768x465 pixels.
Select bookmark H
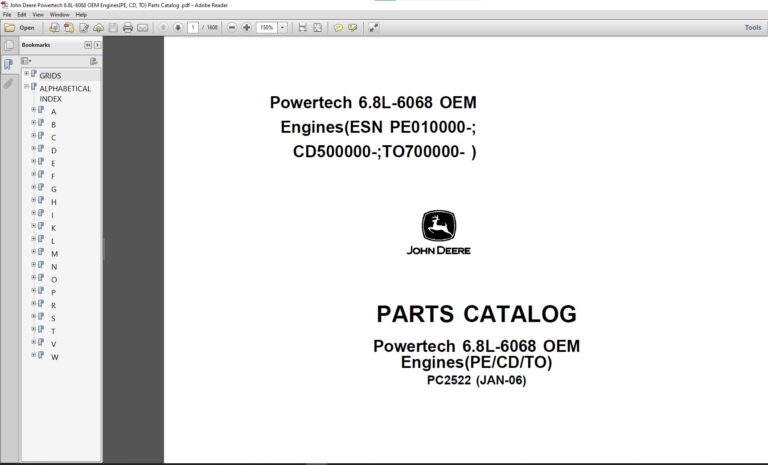[x=53, y=202]
